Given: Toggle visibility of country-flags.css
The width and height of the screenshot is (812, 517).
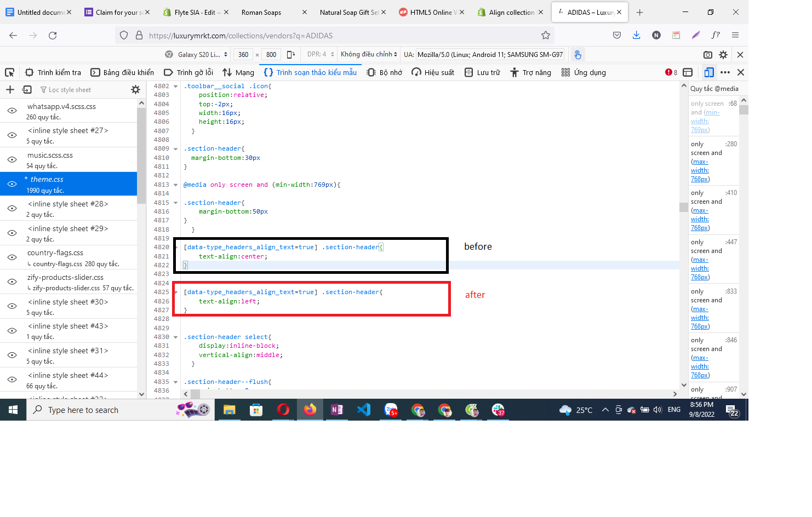Looking at the screenshot, I should tap(12, 257).
